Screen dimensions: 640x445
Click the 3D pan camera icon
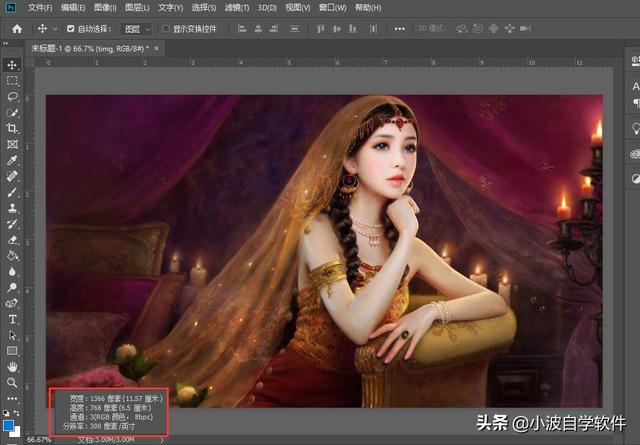coord(493,29)
